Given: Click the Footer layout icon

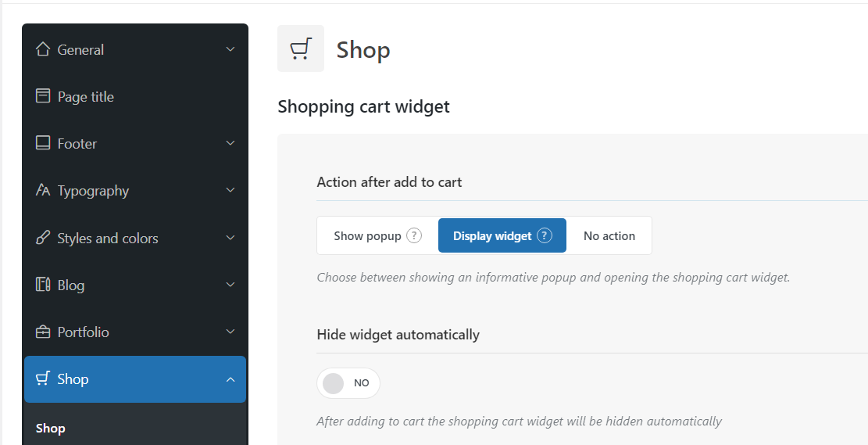Looking at the screenshot, I should coord(43,143).
